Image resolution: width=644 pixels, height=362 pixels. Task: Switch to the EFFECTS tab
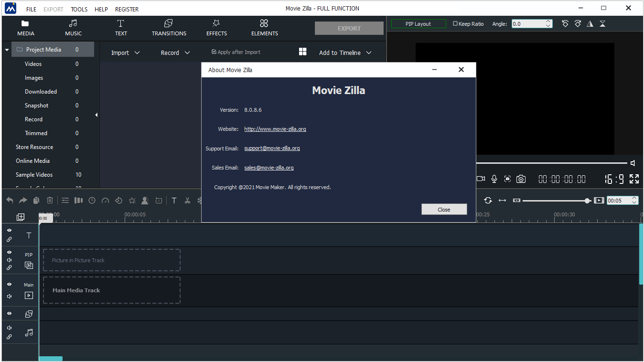pyautogui.click(x=216, y=28)
